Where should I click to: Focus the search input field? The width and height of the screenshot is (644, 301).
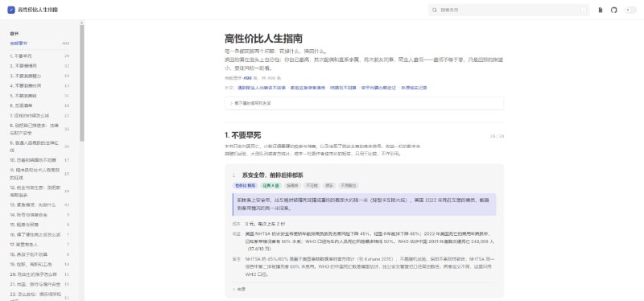coord(509,10)
